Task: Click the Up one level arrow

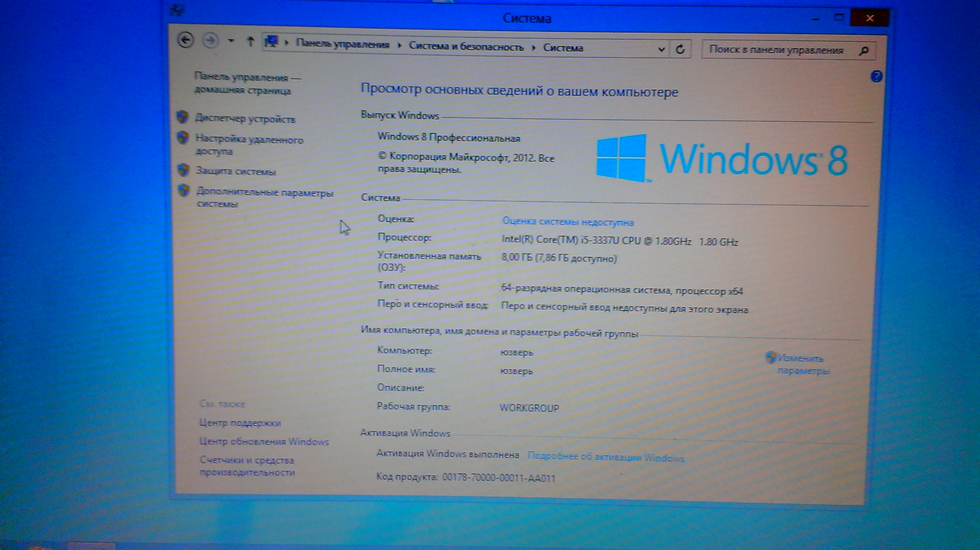Action: coord(250,42)
